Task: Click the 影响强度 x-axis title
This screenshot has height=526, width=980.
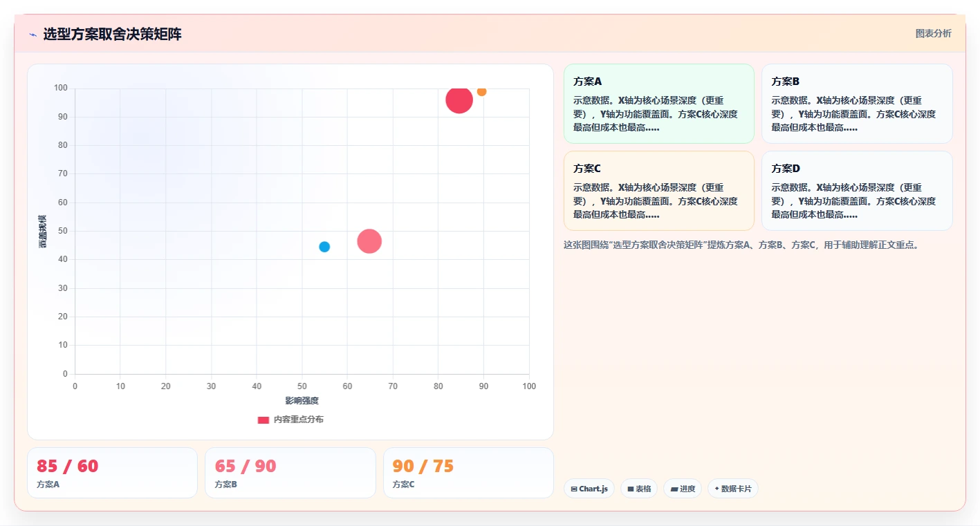Action: pos(302,401)
